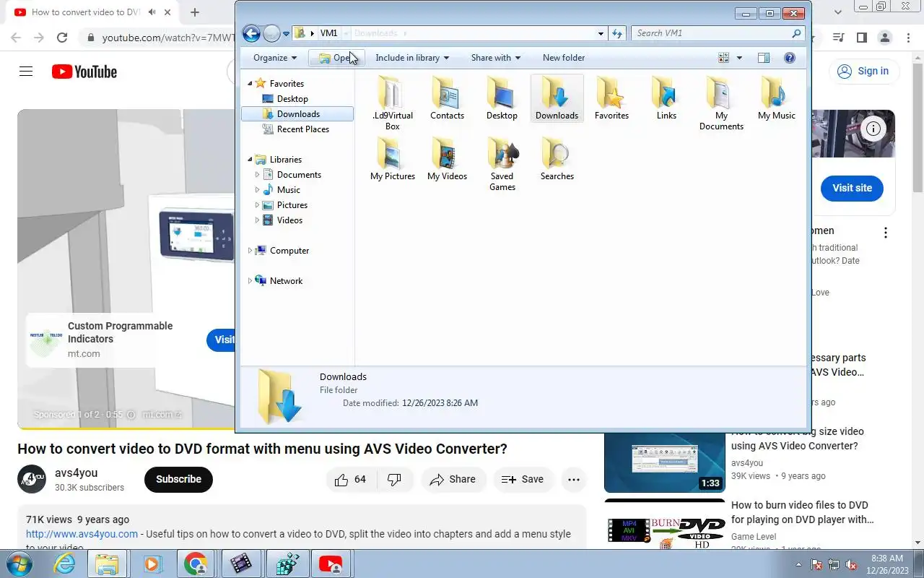Reload the Chrome page
The height and width of the screenshot is (578, 924).
pos(62,38)
